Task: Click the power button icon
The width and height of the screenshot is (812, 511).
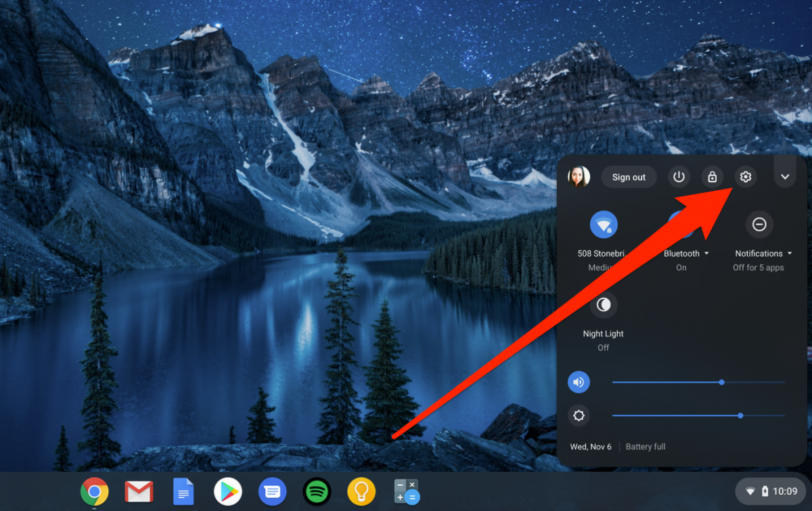Action: 679,177
